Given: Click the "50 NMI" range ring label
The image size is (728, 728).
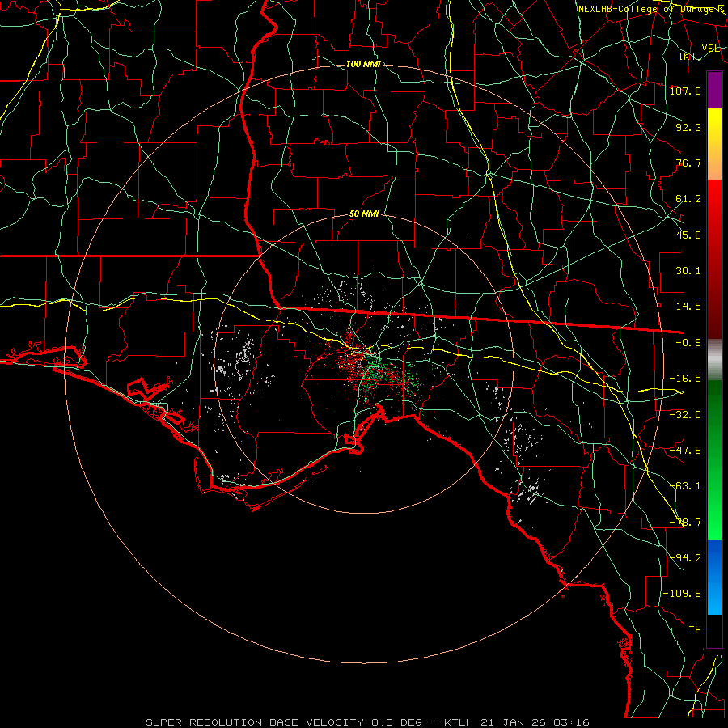Looking at the screenshot, I should coord(364,214).
